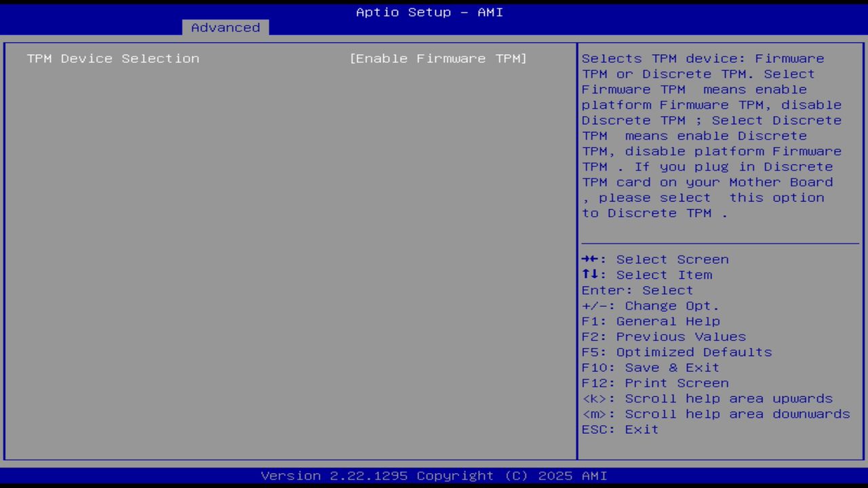Click the 'ESC: Exit' legend entry
The width and height of the screenshot is (868, 488).
pyautogui.click(x=619, y=429)
